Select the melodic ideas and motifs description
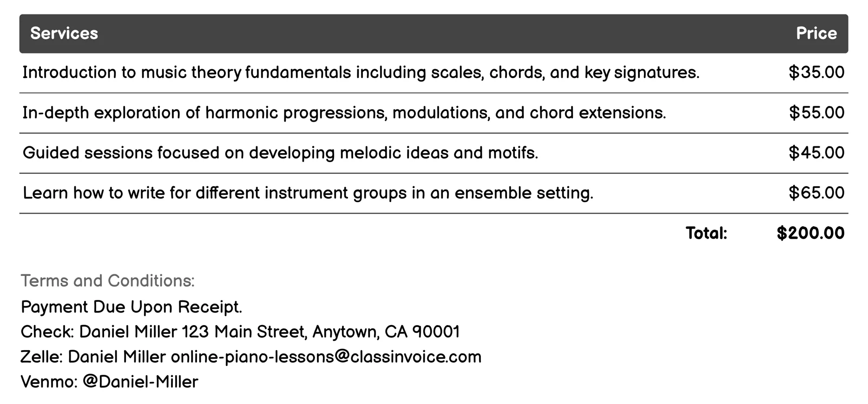Viewport: 868px width, 404px height. 280,153
